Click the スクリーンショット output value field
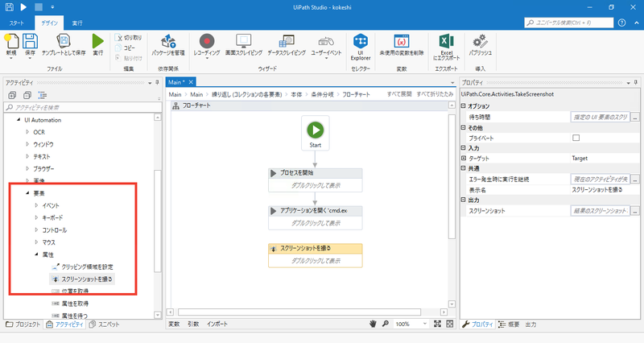644x343 pixels. 600,211
